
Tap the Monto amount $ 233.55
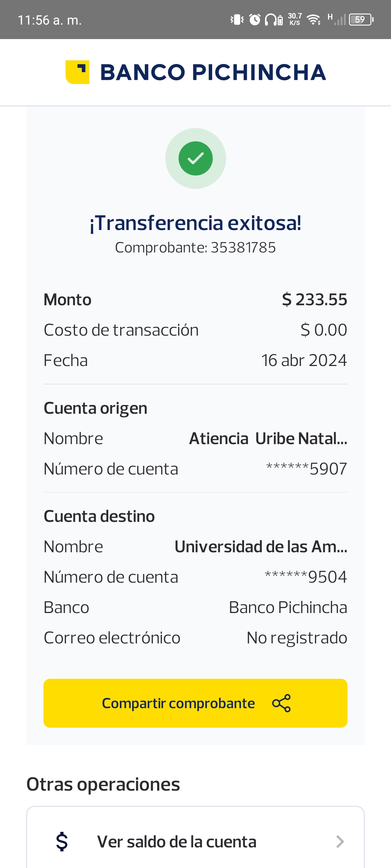coord(314,299)
